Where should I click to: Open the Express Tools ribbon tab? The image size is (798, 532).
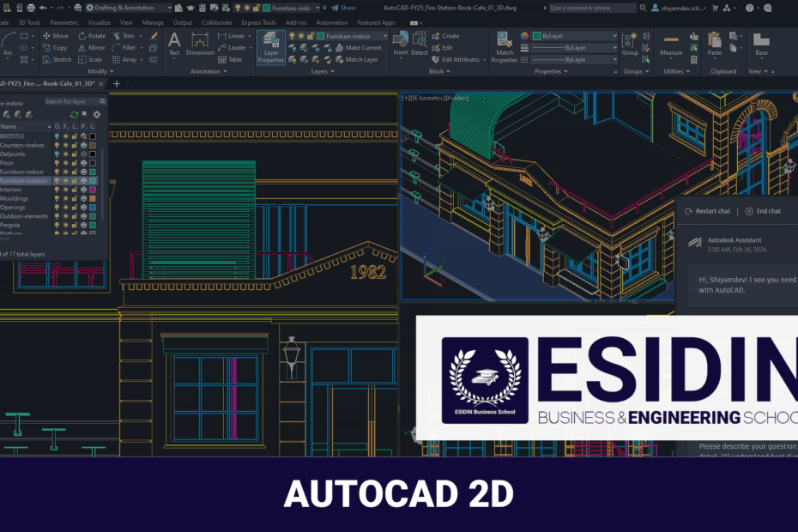257,22
